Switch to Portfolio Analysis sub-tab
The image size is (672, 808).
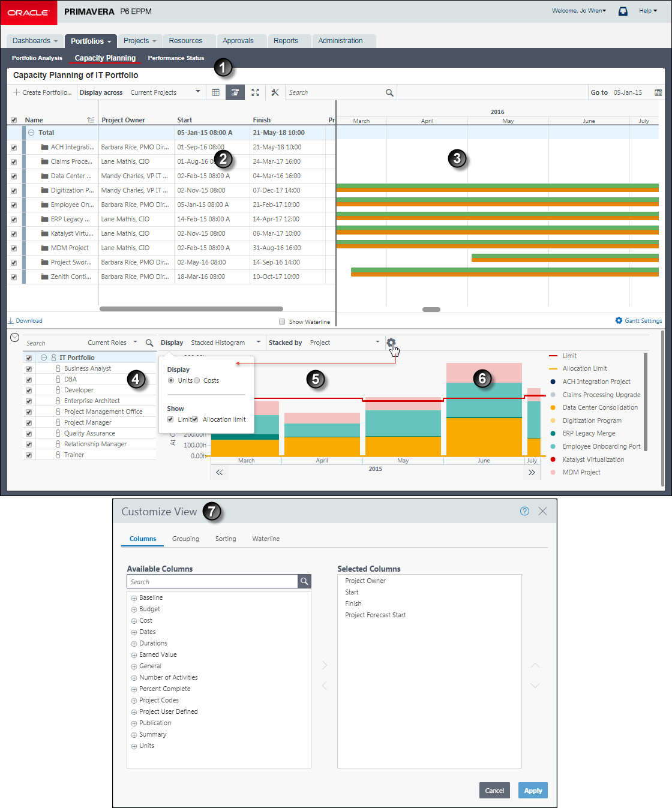[x=37, y=58]
